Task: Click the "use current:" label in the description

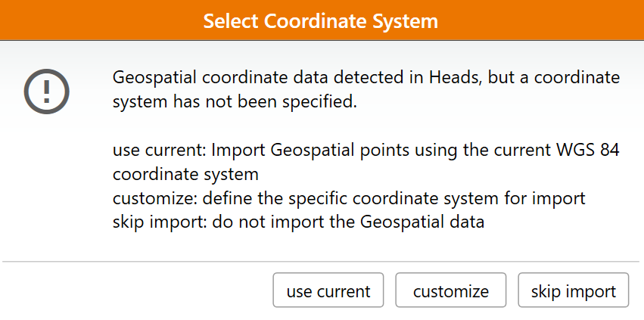Action: (x=159, y=150)
